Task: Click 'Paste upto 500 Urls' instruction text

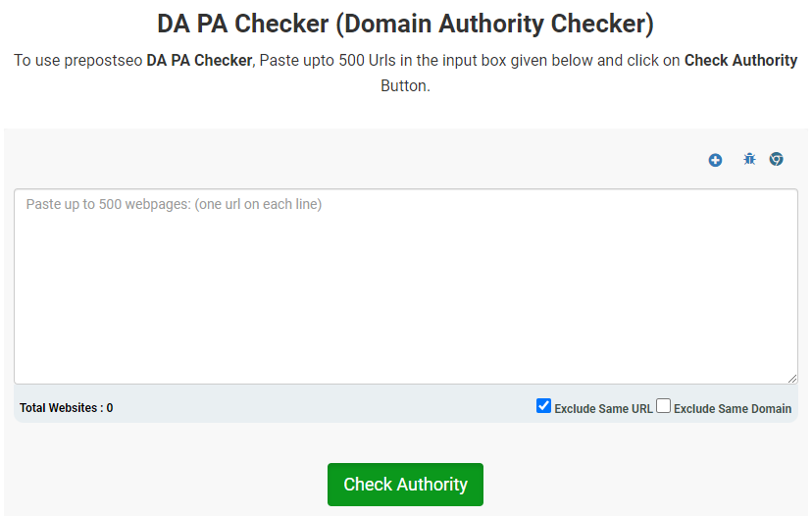Action: click(329, 61)
